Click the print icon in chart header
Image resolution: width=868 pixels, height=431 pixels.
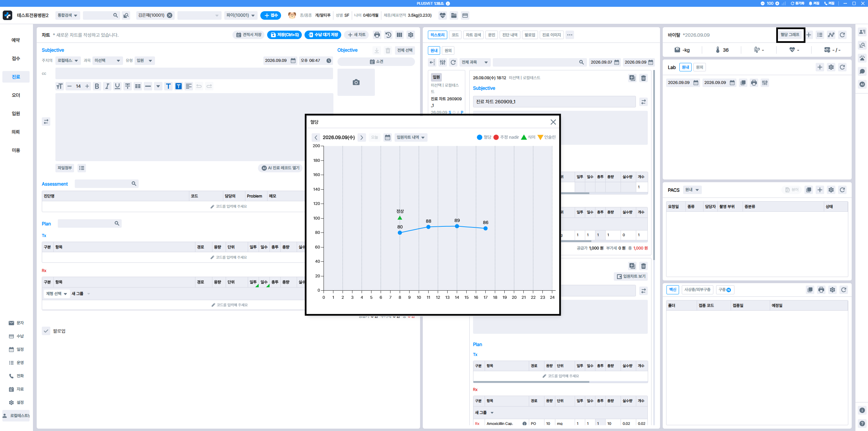point(377,35)
